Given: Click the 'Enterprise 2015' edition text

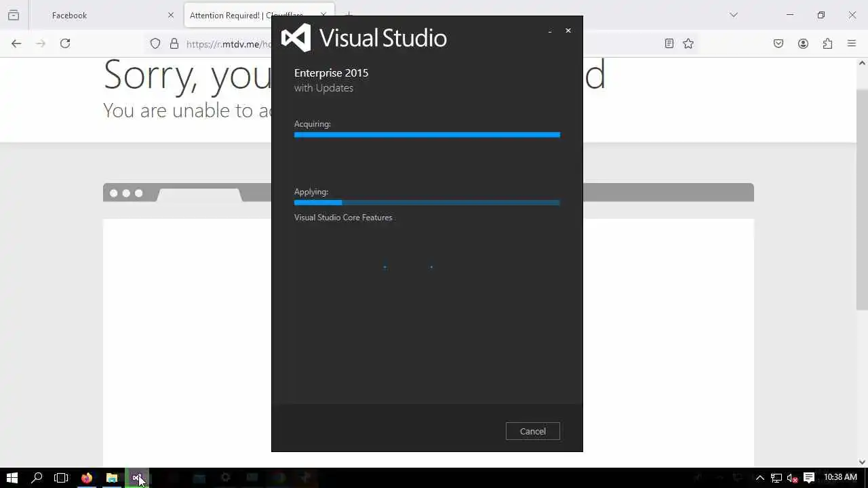Looking at the screenshot, I should pyautogui.click(x=331, y=73).
